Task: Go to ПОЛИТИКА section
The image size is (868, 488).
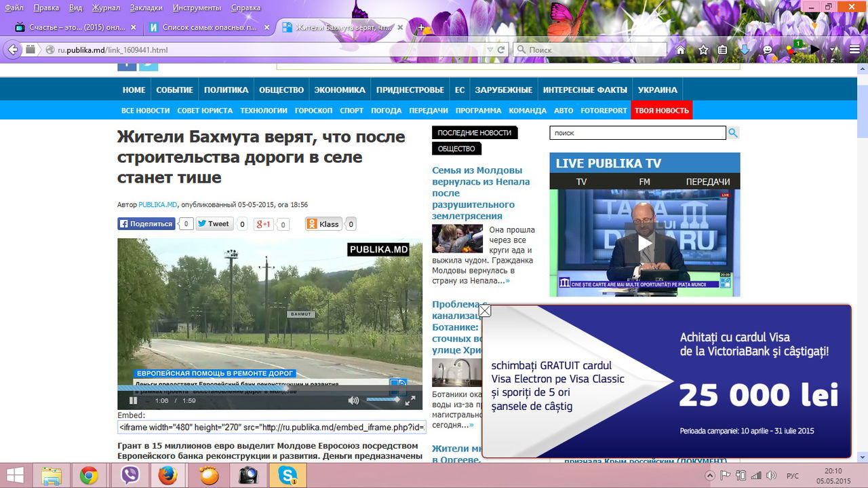Action: (x=226, y=90)
